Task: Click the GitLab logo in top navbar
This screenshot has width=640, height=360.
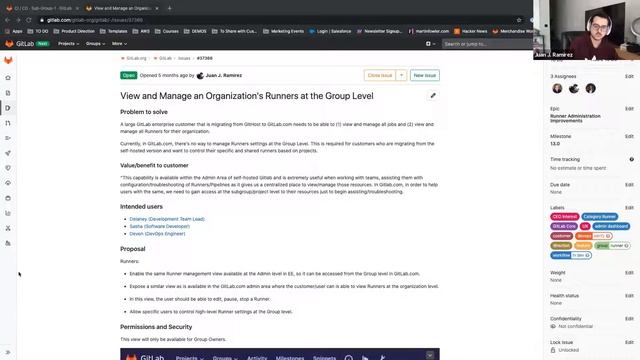Action: pos(9,44)
